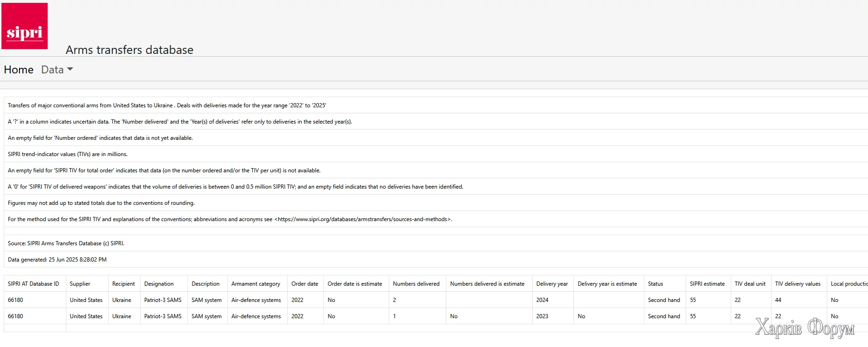This screenshot has width=868, height=347.
Task: Click first row Patriot-3 SAMS designation
Action: point(163,300)
